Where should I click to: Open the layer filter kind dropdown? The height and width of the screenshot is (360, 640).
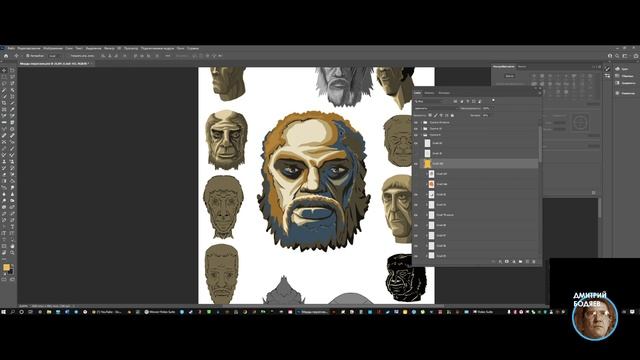coord(431,101)
